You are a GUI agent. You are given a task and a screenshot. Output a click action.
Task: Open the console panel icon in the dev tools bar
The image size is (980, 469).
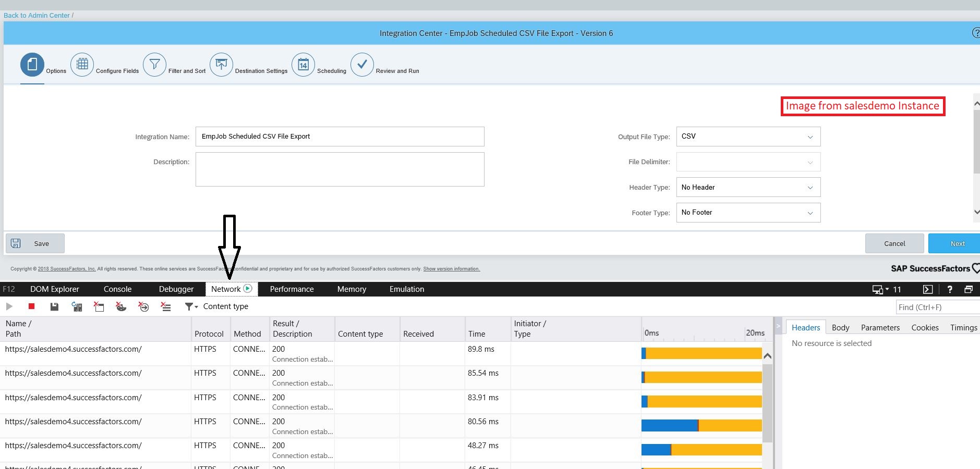point(927,289)
